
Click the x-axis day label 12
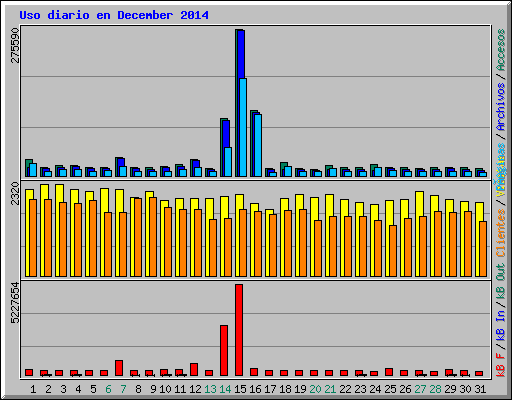[195, 389]
